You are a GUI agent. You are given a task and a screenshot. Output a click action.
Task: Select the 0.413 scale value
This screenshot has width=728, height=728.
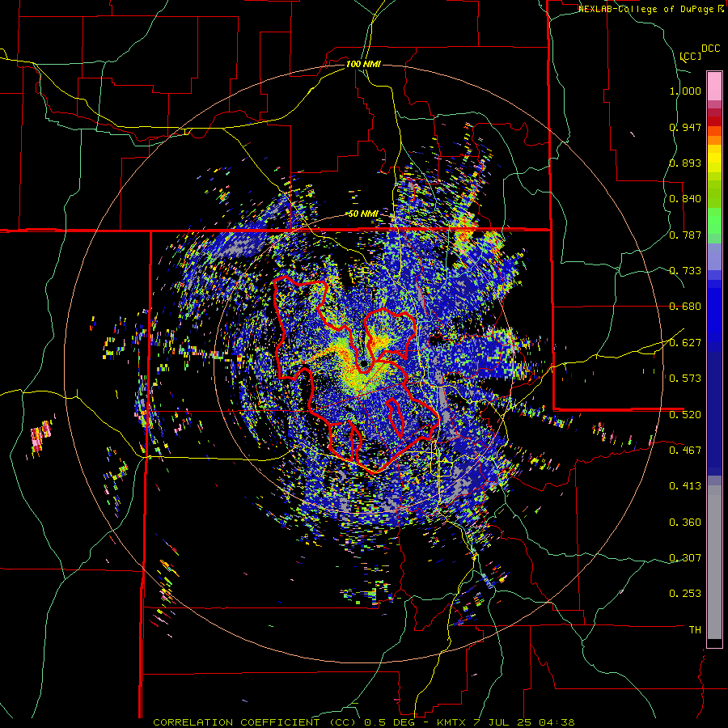[x=685, y=486]
